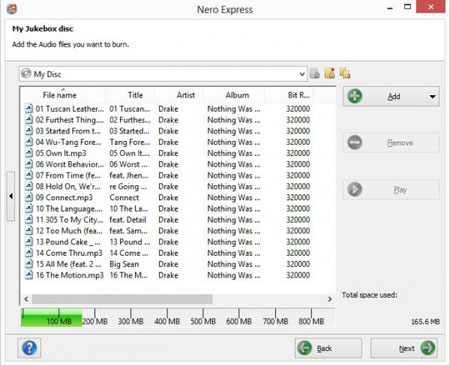This screenshot has height=366, width=450.
Task: Click the 165.6 MB total space value
Action: pyautogui.click(x=425, y=322)
